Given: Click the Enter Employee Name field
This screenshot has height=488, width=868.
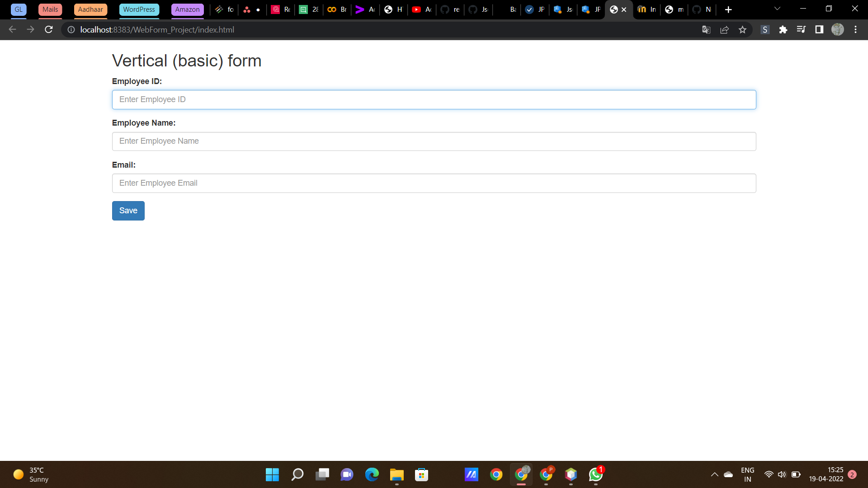Looking at the screenshot, I should (434, 141).
